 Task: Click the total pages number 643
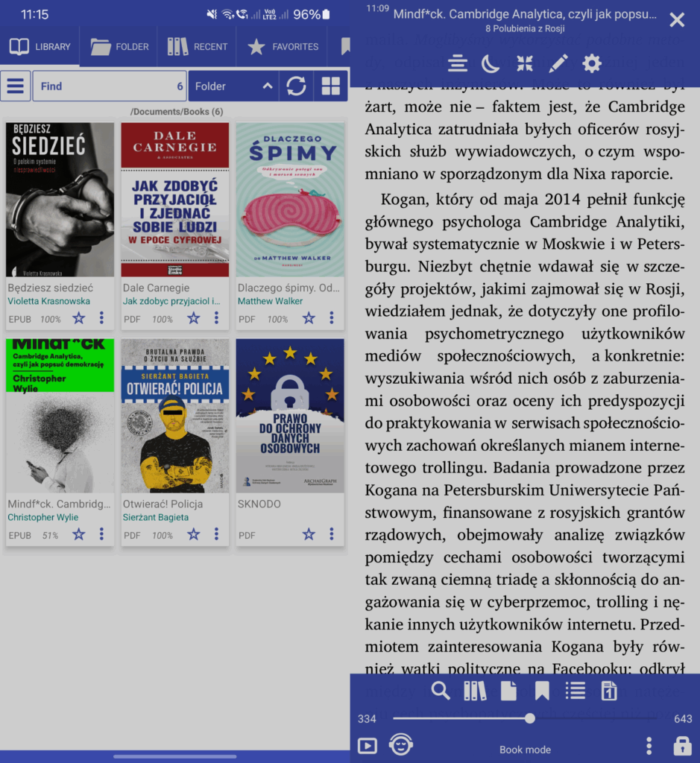(683, 719)
